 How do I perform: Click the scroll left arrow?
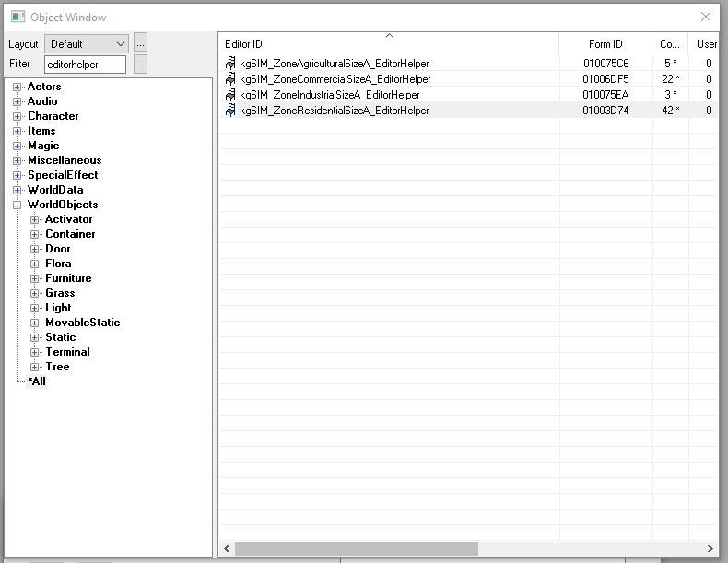(227, 548)
